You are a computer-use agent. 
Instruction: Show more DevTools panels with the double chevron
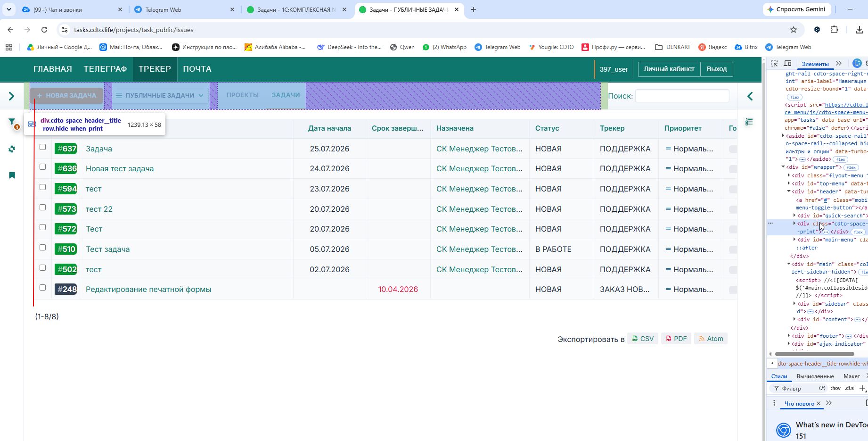[x=839, y=64]
